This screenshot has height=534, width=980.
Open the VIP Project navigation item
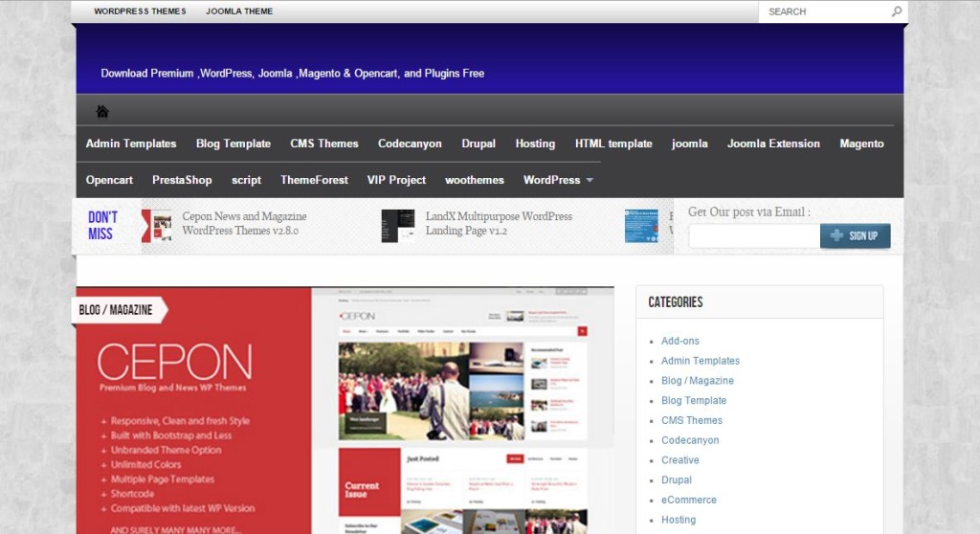pos(396,180)
